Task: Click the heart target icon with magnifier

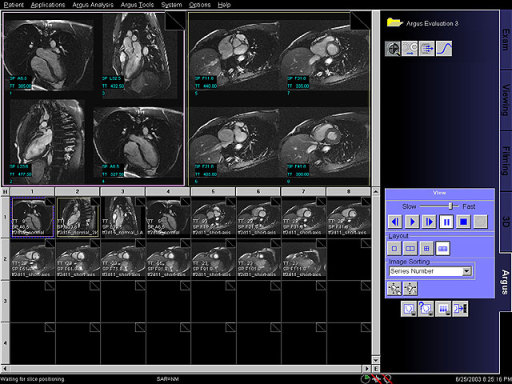Action: click(x=393, y=49)
